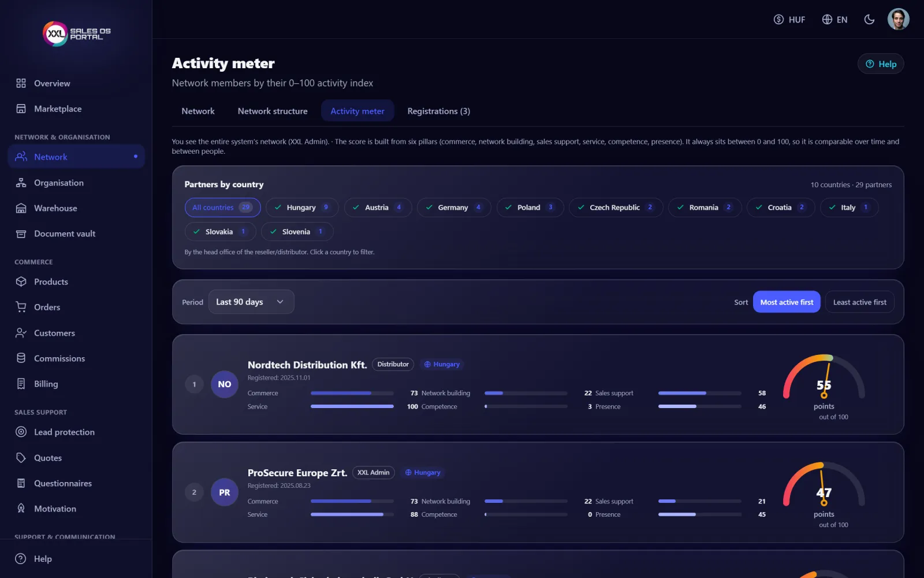This screenshot has width=924, height=578.
Task: Open Overview in the sidebar
Action: [76, 83]
